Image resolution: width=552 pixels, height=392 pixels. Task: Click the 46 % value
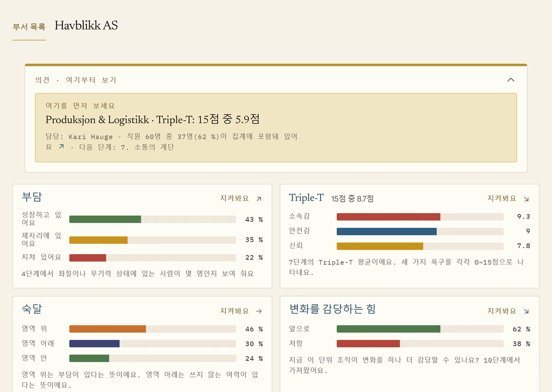[254, 329]
